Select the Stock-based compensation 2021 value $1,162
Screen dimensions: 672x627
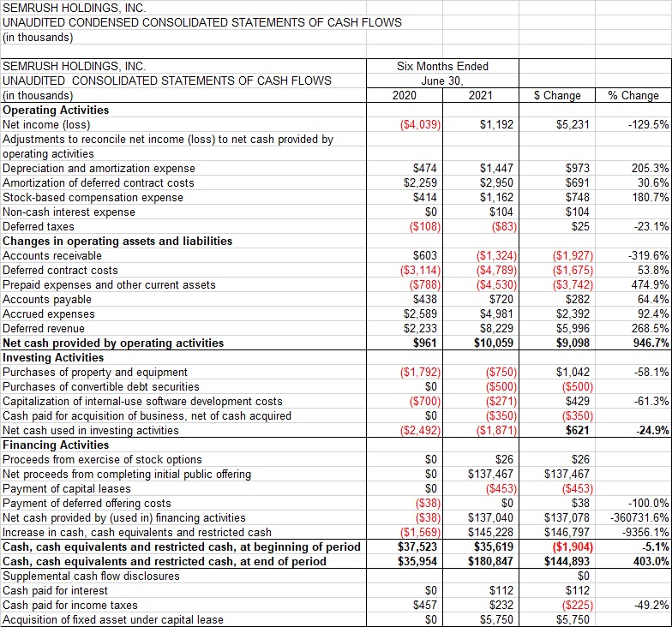[496, 197]
